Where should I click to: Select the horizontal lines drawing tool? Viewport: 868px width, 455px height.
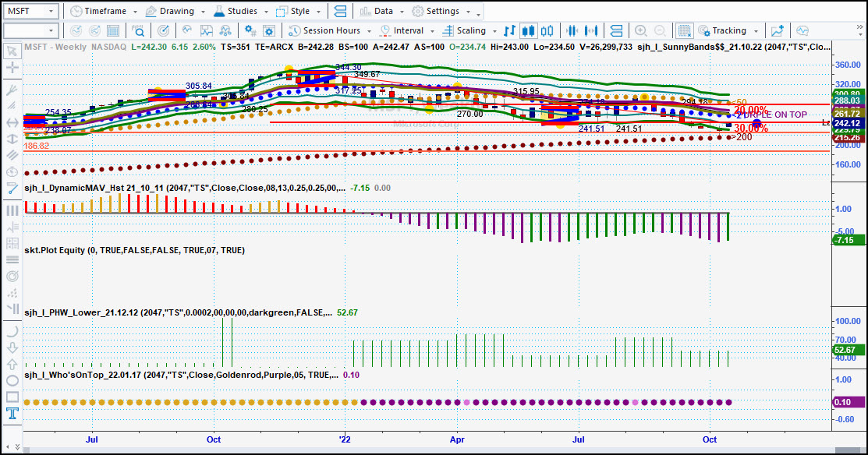[x=12, y=260]
